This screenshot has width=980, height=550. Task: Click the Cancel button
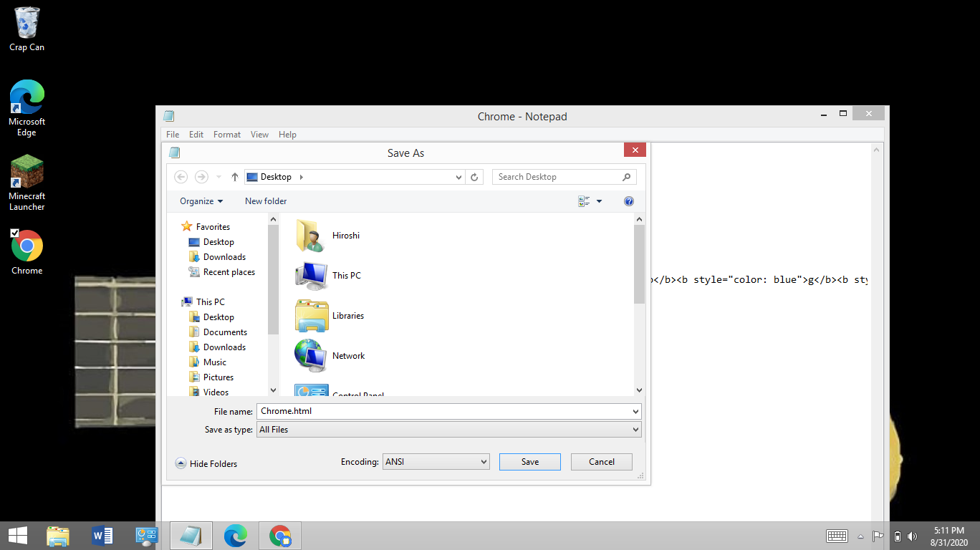[602, 462]
